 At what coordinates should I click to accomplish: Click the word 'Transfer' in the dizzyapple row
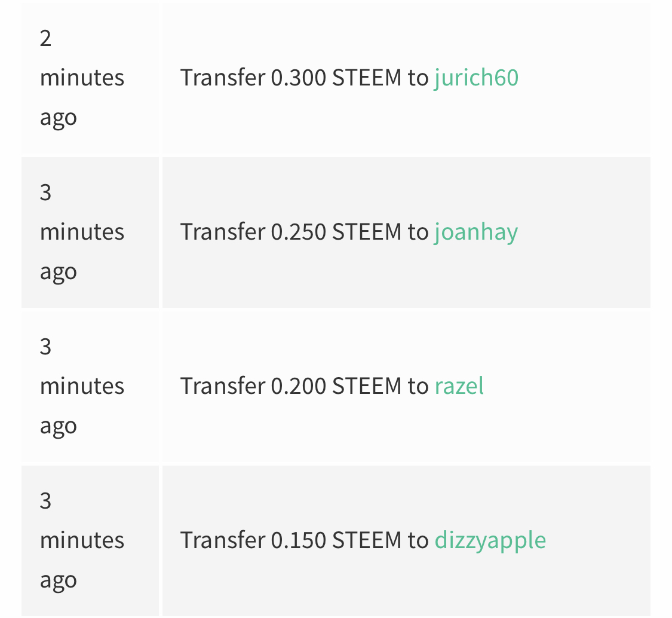coord(223,540)
